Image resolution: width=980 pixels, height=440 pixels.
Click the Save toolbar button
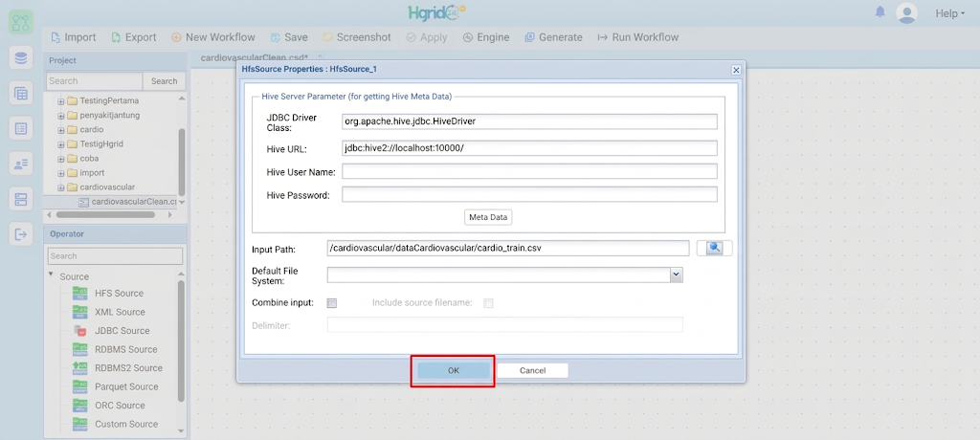pyautogui.click(x=289, y=37)
